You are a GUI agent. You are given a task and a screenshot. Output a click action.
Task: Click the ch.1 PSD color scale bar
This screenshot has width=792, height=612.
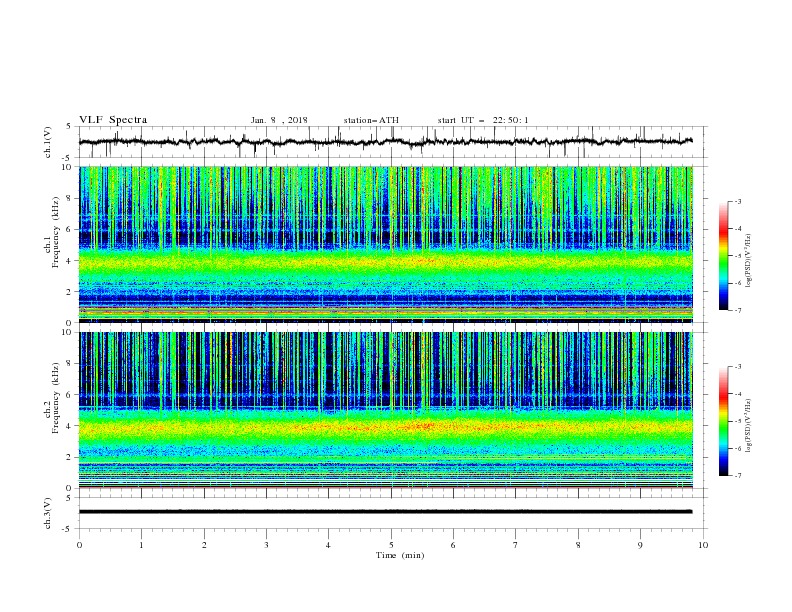[x=723, y=256]
